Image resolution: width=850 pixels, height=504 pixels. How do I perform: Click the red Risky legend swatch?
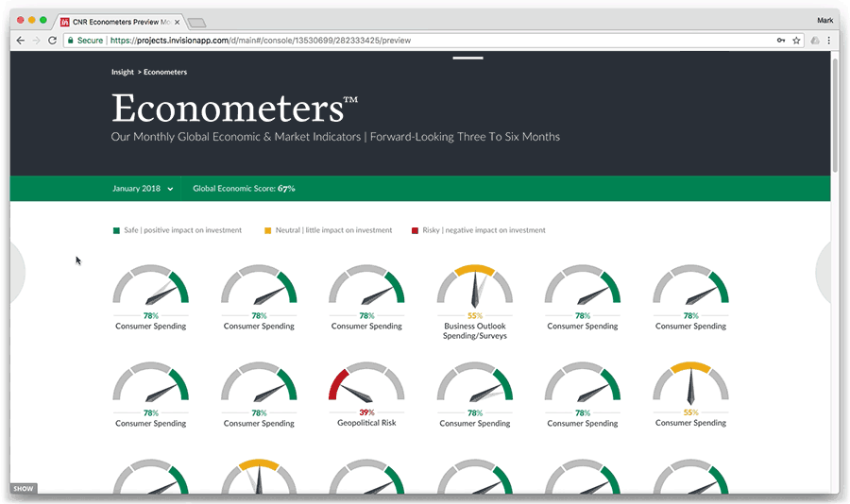pyautogui.click(x=415, y=231)
